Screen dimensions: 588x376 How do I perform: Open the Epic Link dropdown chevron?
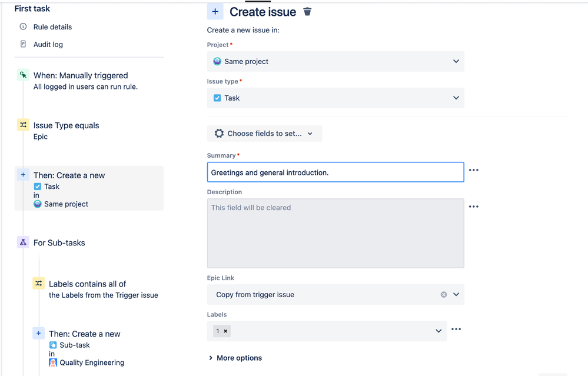456,295
